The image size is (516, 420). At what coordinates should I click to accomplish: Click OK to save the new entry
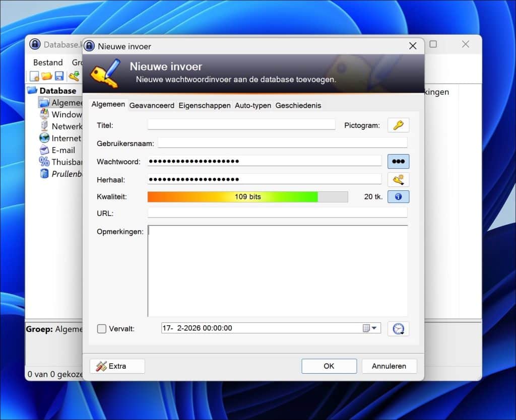(329, 366)
